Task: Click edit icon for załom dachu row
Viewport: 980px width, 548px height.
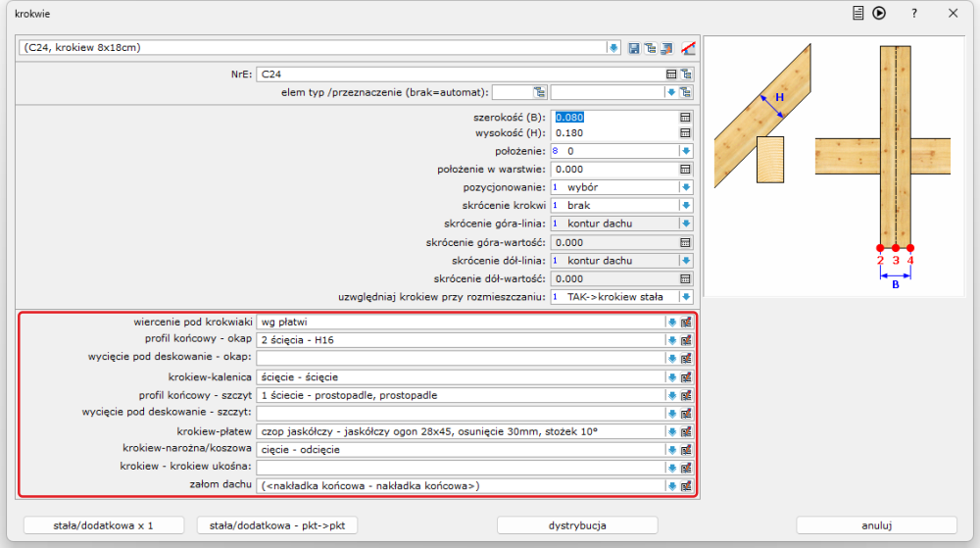Action: click(687, 486)
